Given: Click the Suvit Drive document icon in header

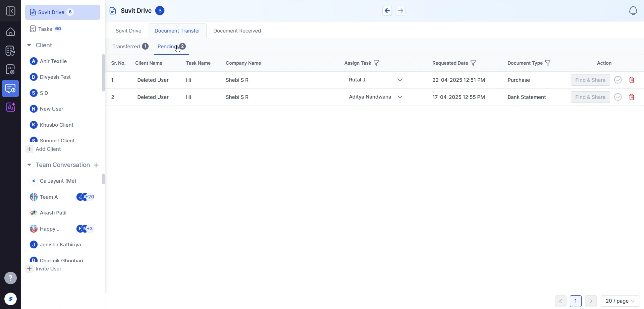Looking at the screenshot, I should (x=113, y=11).
